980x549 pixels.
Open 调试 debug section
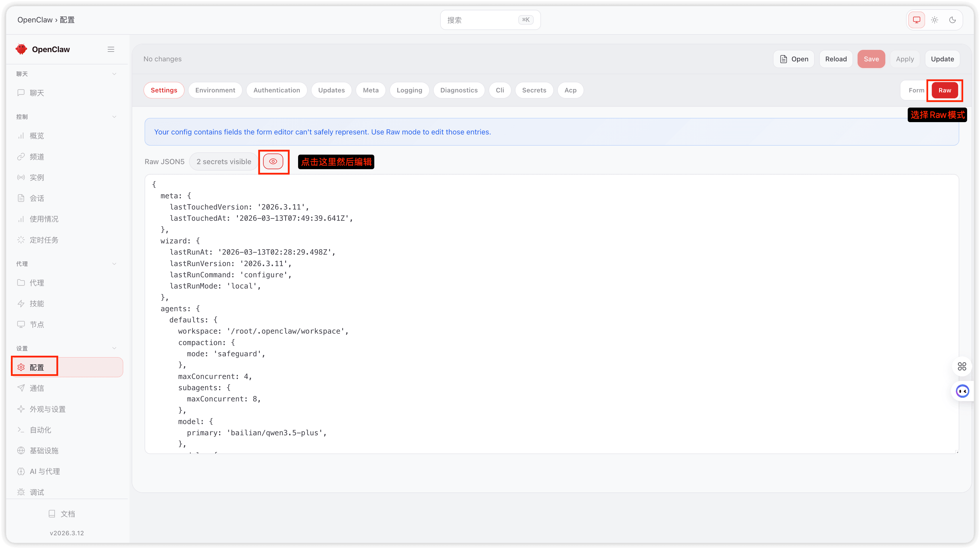click(37, 492)
